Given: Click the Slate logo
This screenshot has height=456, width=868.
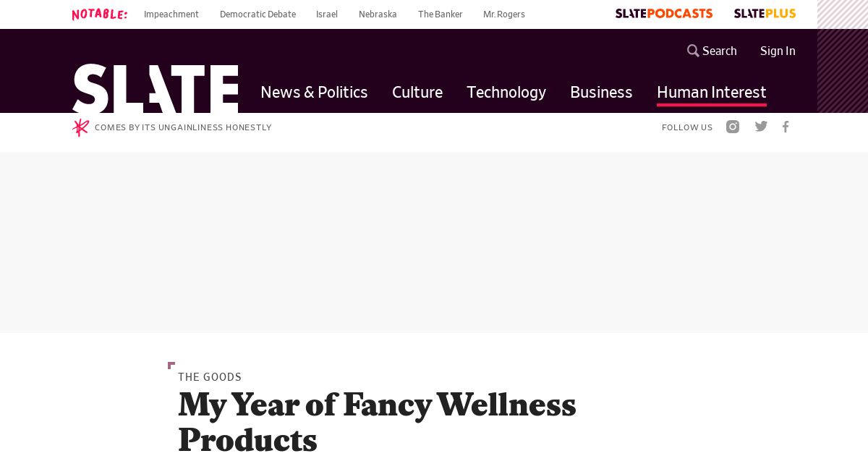Looking at the screenshot, I should pos(156,88).
